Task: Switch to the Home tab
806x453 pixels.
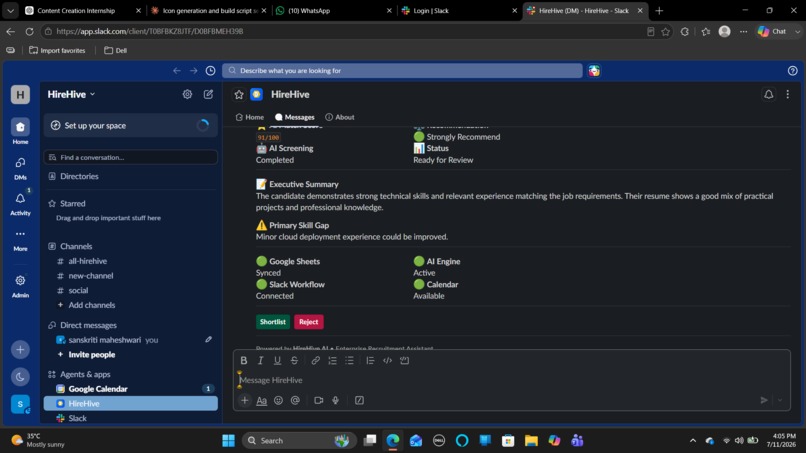Action: tap(250, 117)
